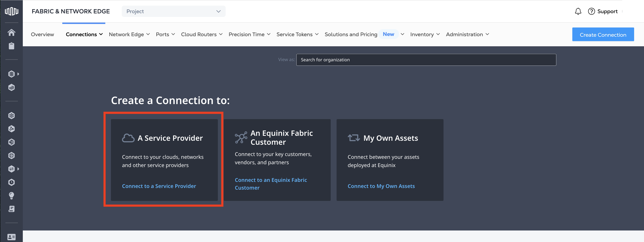This screenshot has height=242, width=644.
Task: Open the globe hexagon sidebar icon
Action: [12, 156]
